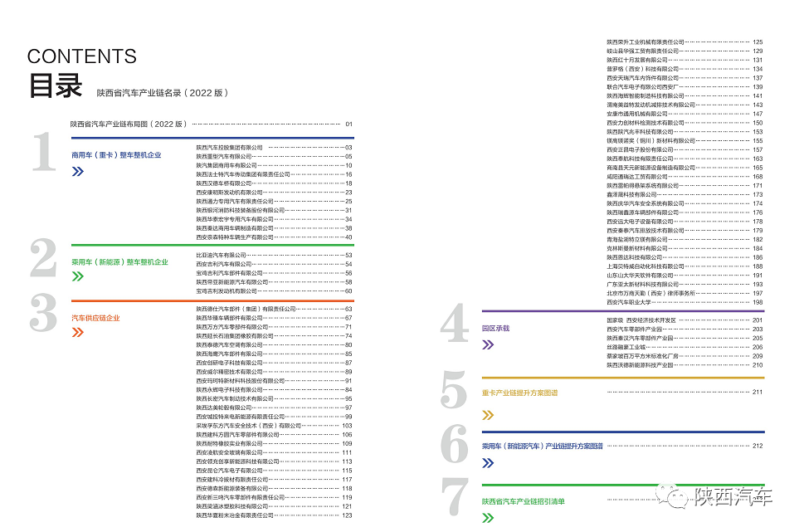Click subtitle 陕西省汽车产业链名录（2022版）
The height and width of the screenshot is (532, 799).
pos(163,93)
